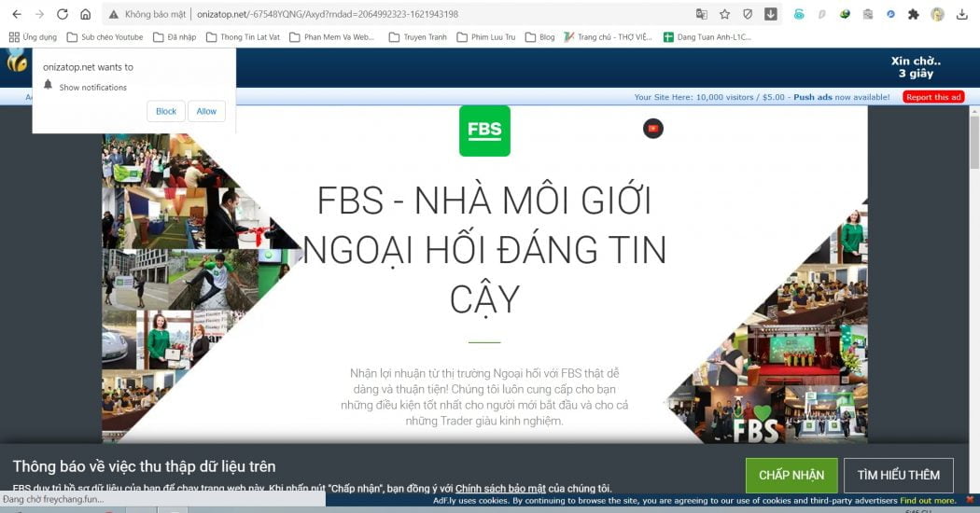The image size is (980, 513).
Task: Open the Đã nhập bookmark folder
Action: tap(175, 37)
